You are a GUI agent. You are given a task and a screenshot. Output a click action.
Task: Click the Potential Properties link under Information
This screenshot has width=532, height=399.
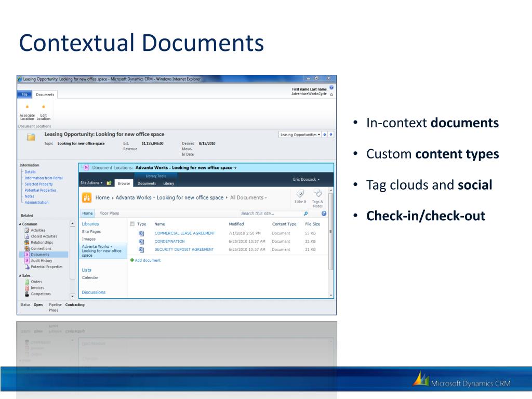[41, 190]
